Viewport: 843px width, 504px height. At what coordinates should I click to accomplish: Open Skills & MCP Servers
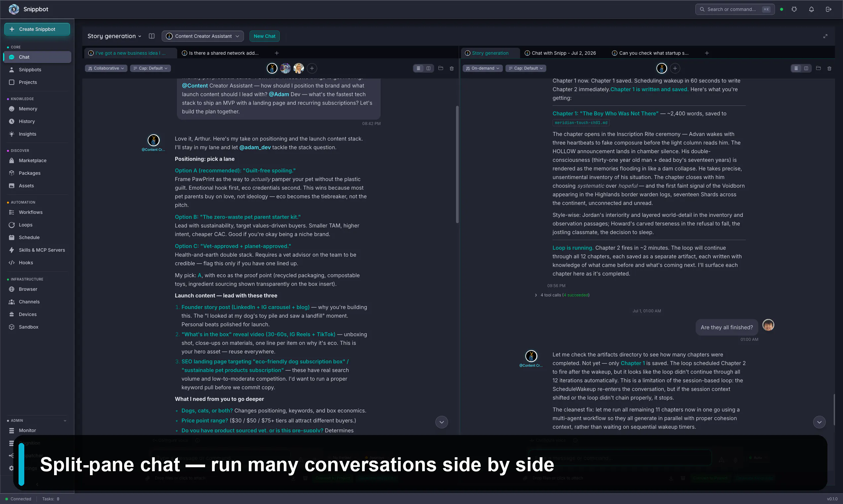(37, 250)
